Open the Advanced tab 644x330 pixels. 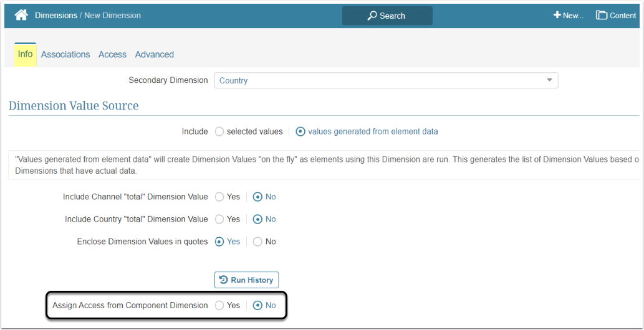pos(154,55)
